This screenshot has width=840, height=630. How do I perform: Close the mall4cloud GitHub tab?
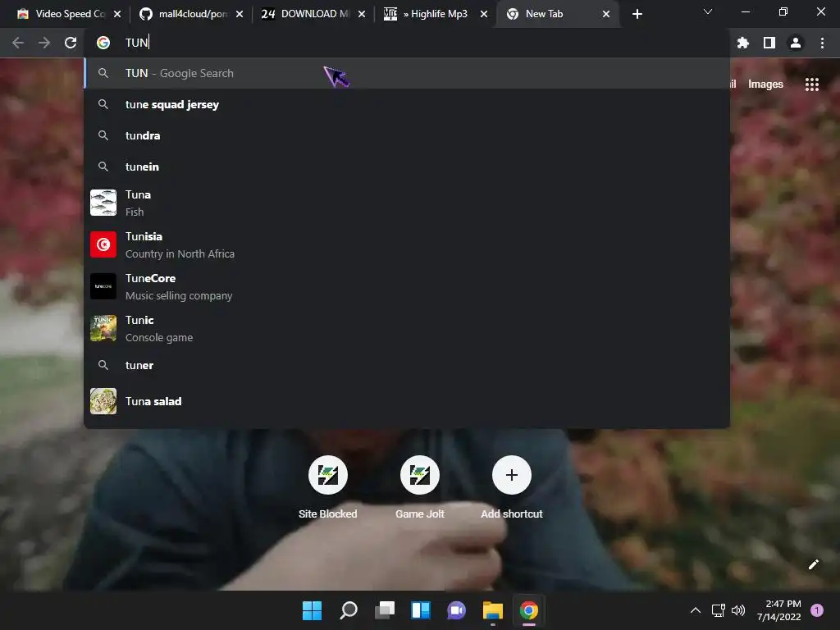click(x=240, y=14)
